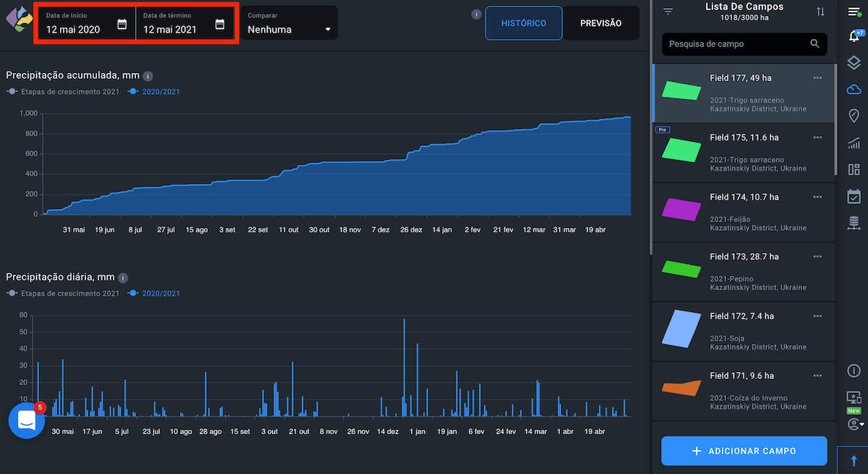Click the field list filter icon
The height and width of the screenshot is (474, 868).
click(668, 12)
